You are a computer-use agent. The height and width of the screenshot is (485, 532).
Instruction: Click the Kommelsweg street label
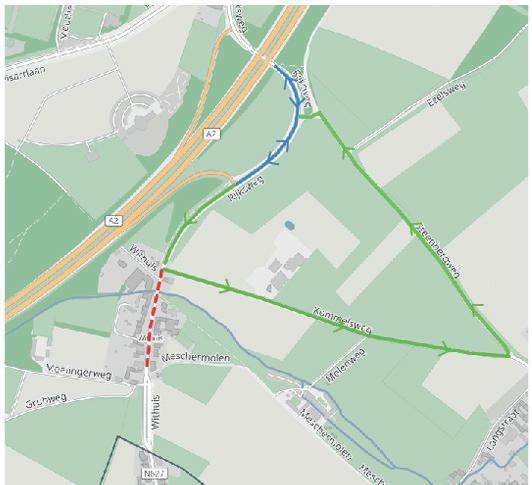pos(342,321)
